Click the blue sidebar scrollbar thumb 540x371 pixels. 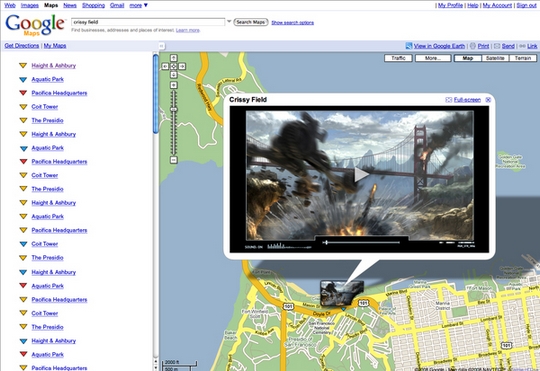[156, 94]
